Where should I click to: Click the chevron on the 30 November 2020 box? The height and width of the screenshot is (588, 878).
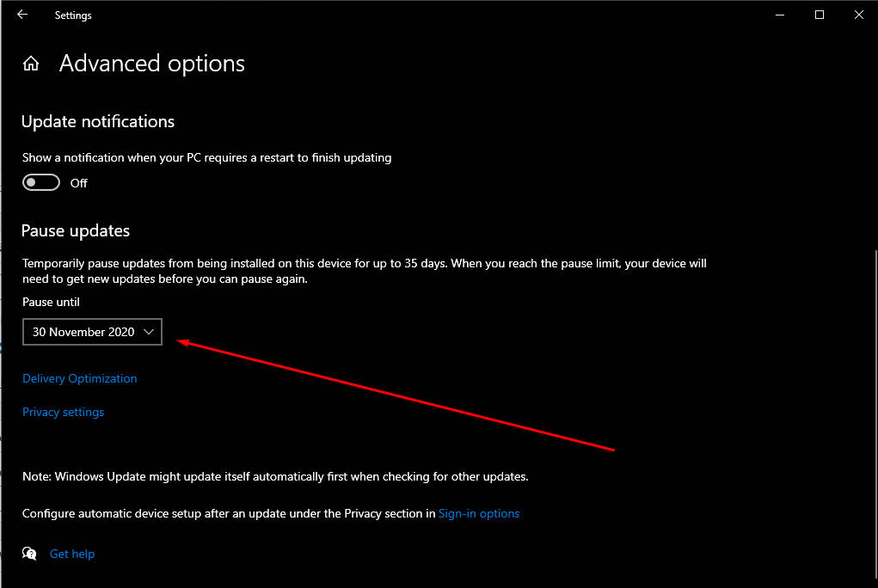tap(148, 332)
